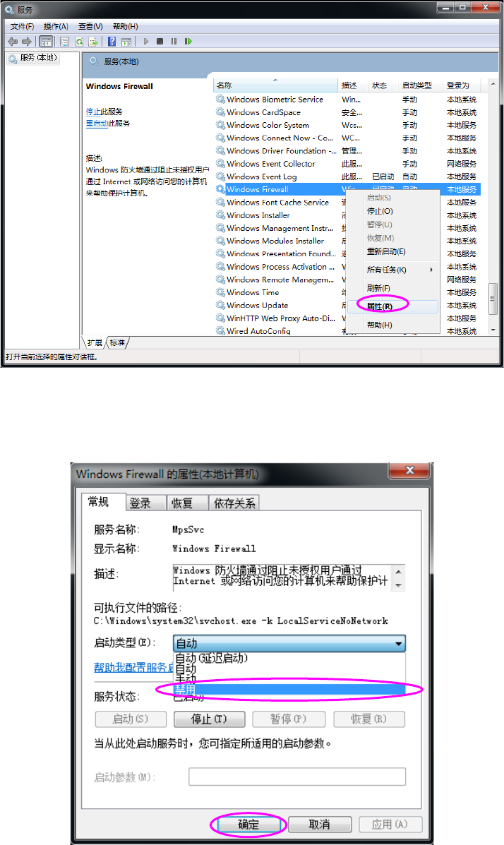The height and width of the screenshot is (845, 504).
Task: Click the Stop Service square icon
Action: (x=160, y=42)
